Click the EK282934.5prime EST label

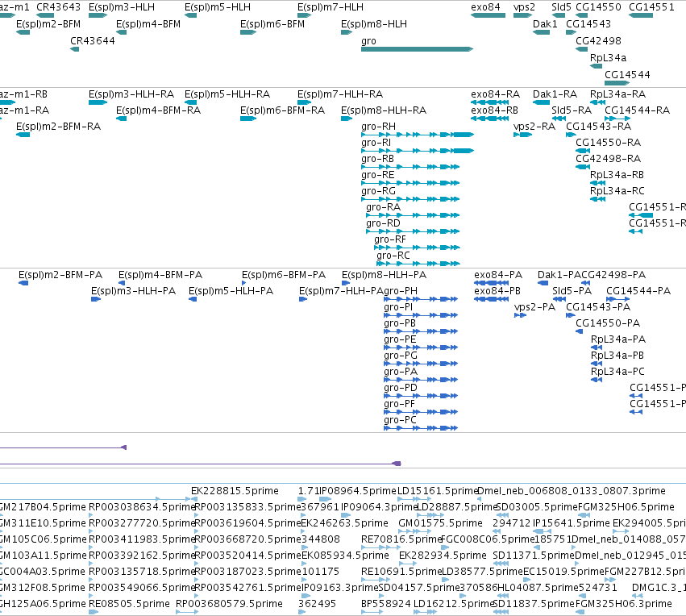point(443,556)
